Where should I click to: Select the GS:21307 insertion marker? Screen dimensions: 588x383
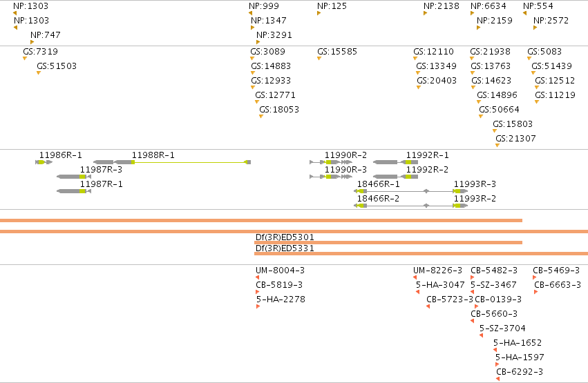click(x=497, y=146)
